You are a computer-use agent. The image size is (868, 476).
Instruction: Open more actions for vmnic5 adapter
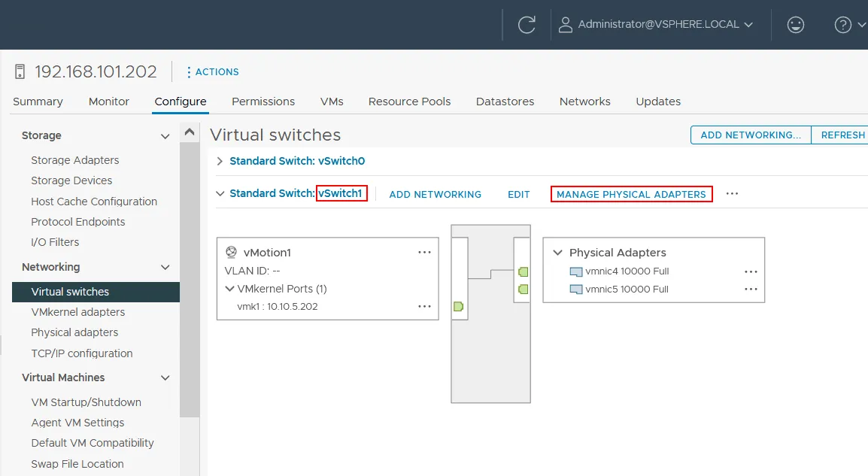750,289
